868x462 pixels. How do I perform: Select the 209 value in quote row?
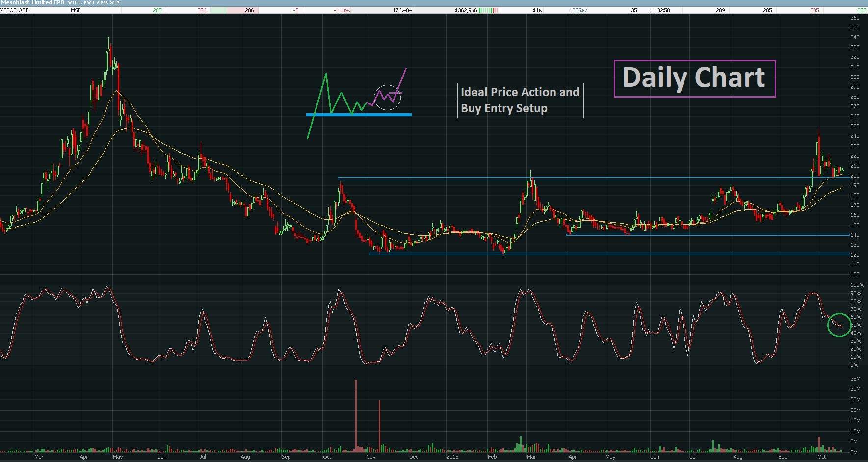[720, 10]
